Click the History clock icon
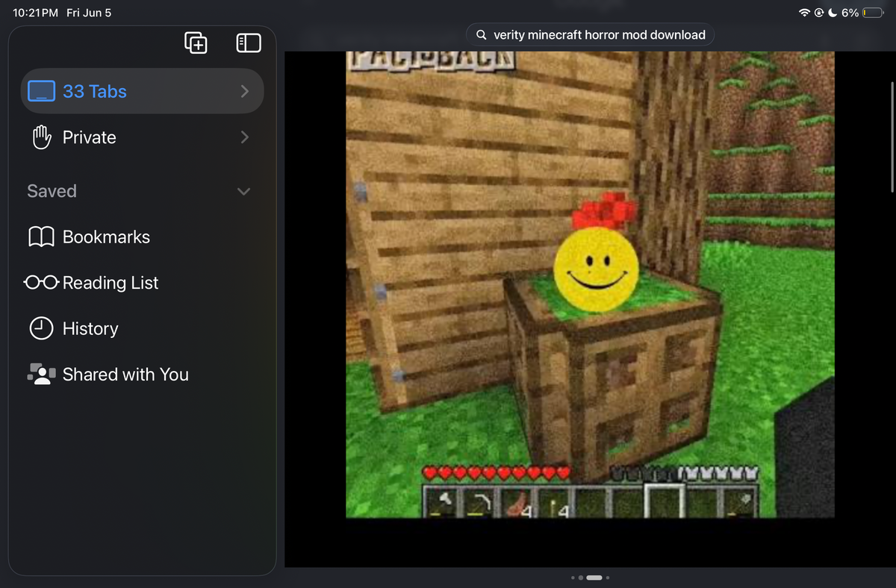This screenshot has height=588, width=896. [41, 328]
